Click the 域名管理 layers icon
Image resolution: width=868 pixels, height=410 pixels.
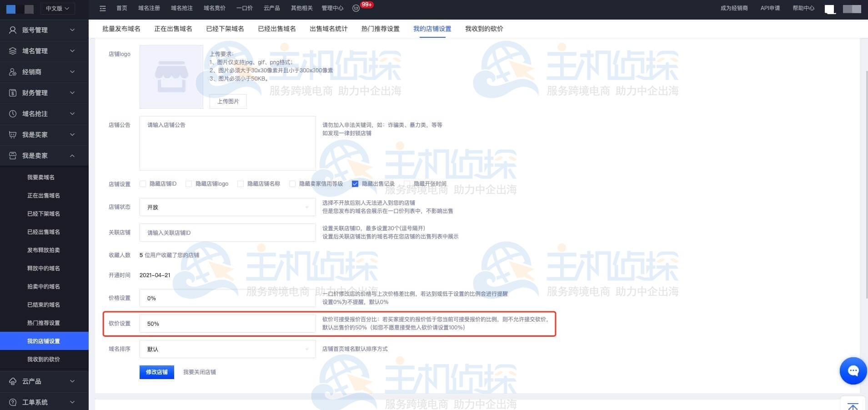(x=12, y=51)
